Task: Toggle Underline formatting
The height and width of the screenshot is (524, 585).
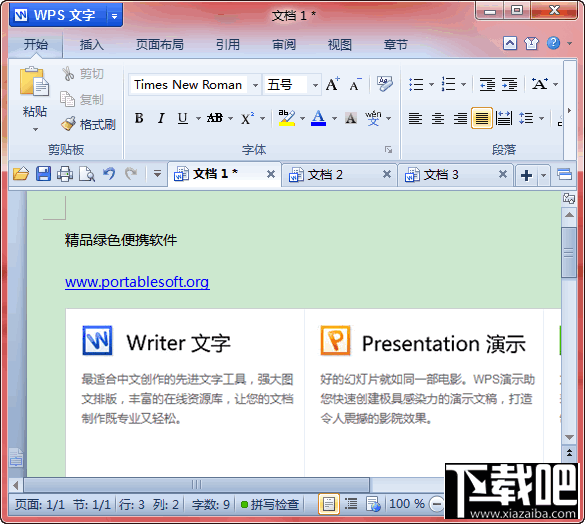Action: point(182,118)
